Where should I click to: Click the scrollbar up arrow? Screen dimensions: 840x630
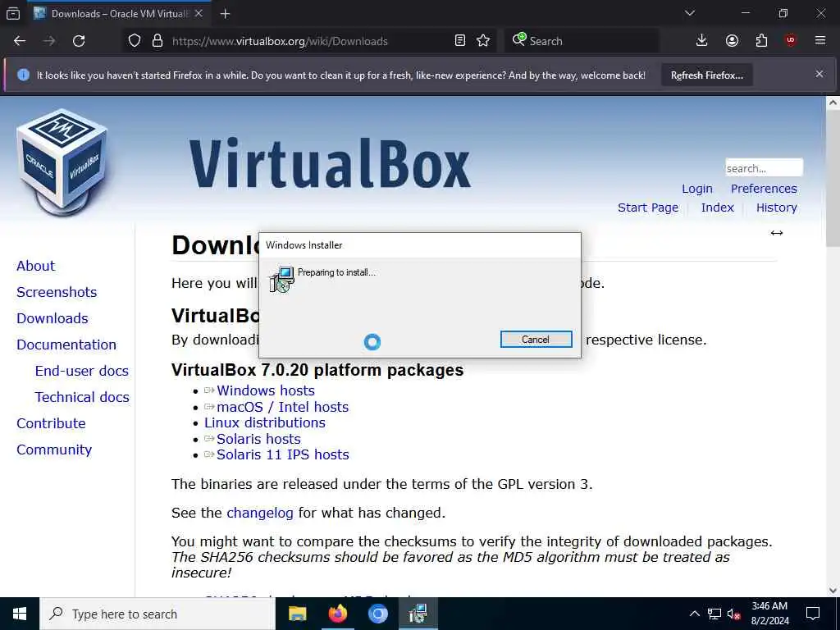(833, 103)
